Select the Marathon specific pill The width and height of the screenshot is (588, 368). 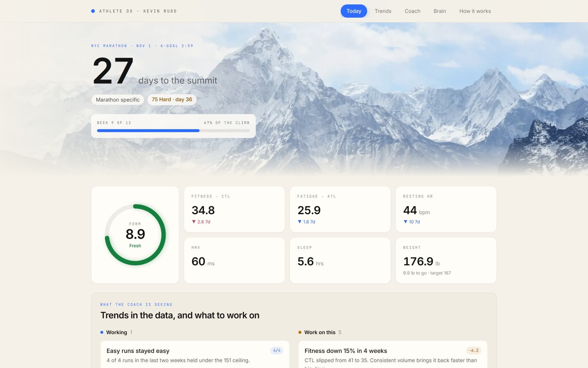118,100
